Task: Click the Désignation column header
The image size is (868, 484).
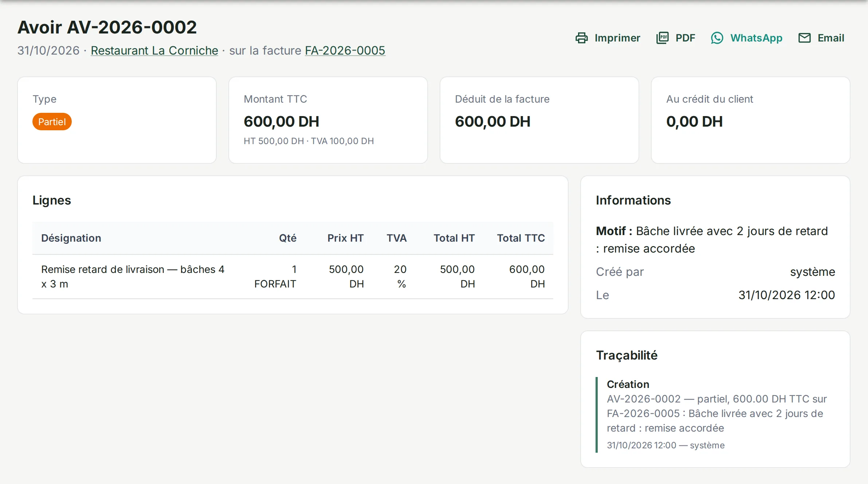Action: 71,238
